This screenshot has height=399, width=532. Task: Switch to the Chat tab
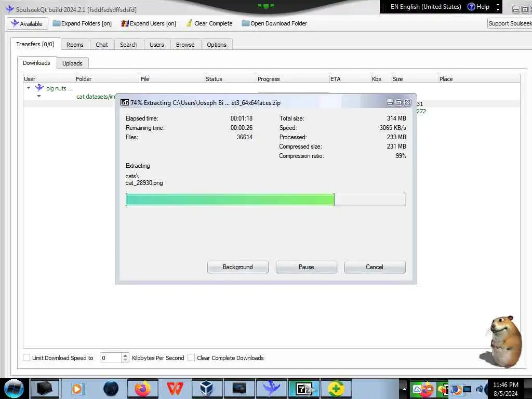tap(102, 45)
